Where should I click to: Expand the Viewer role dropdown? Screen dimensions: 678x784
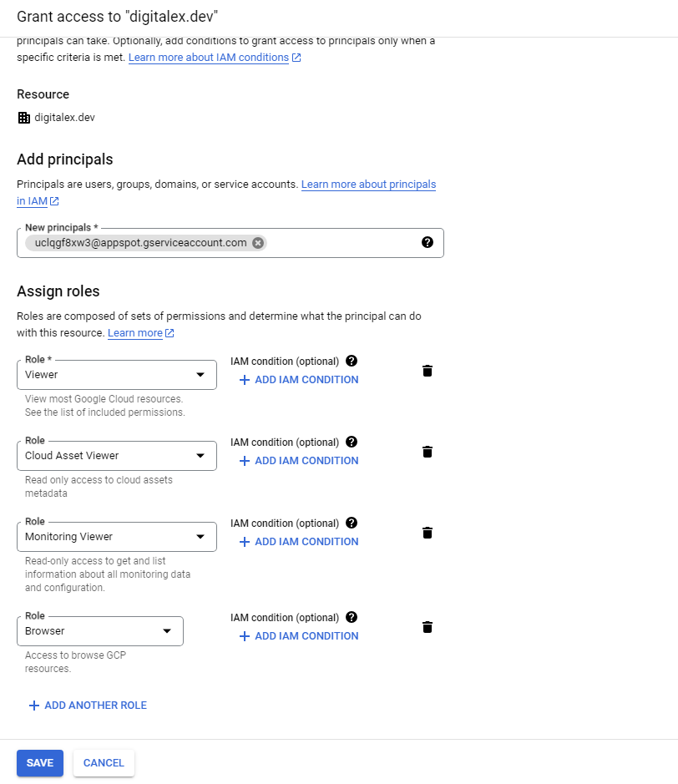[x=200, y=375]
